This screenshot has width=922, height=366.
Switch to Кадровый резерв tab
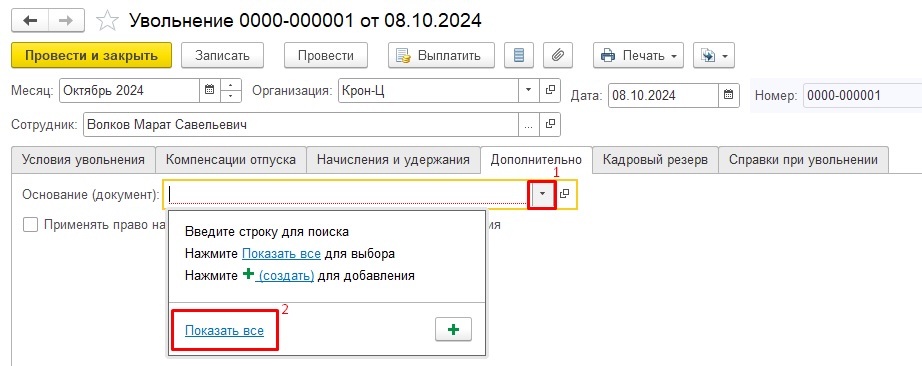tap(655, 159)
